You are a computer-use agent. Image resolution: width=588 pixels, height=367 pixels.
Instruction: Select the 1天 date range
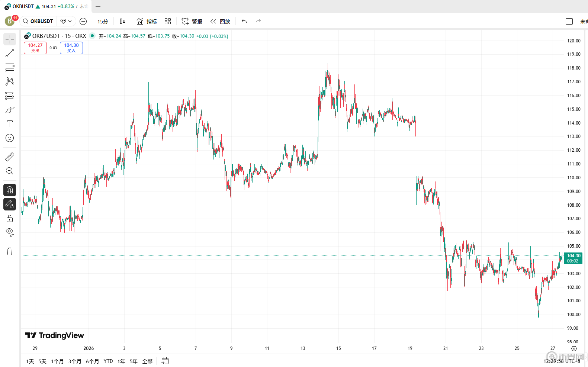[x=30, y=361]
